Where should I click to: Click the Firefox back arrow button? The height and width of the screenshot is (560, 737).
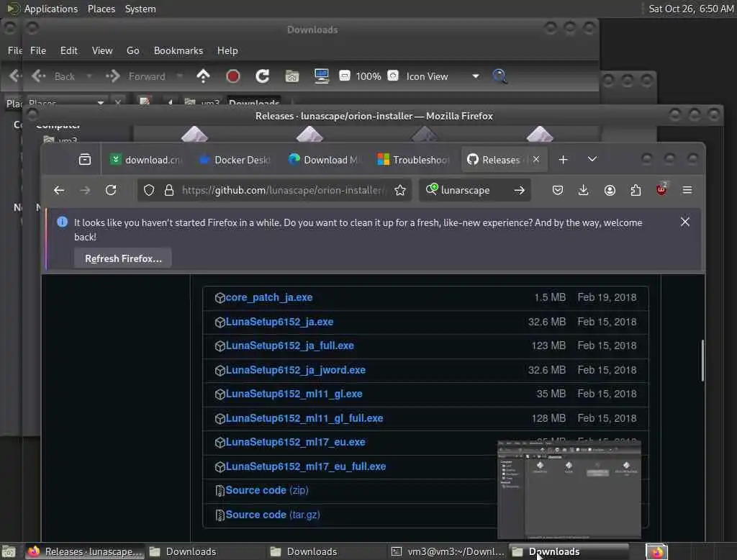pos(59,190)
